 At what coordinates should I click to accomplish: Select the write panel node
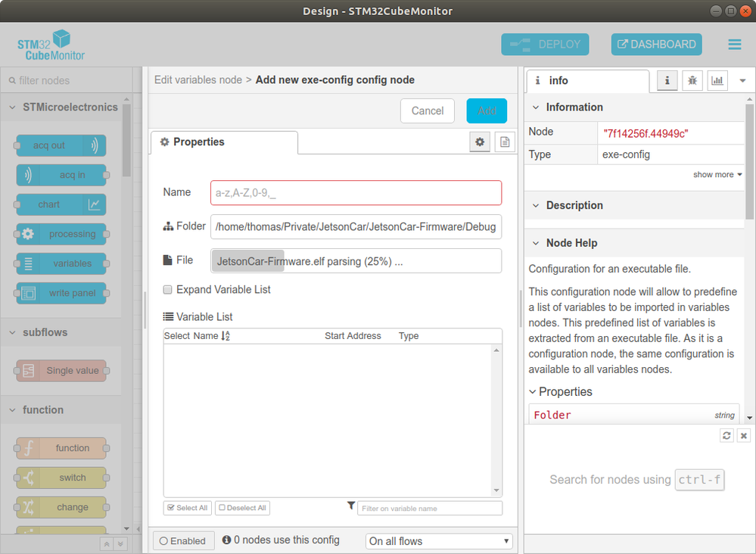click(x=61, y=293)
